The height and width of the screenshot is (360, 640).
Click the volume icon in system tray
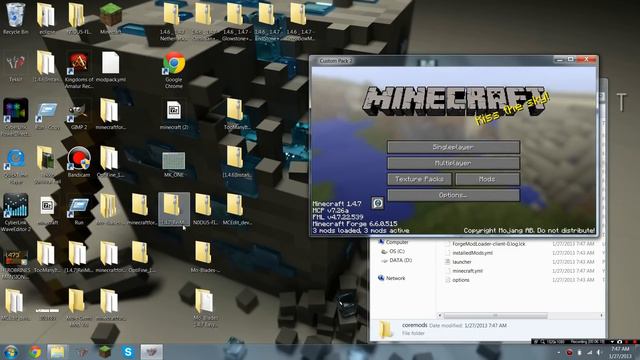click(599, 352)
